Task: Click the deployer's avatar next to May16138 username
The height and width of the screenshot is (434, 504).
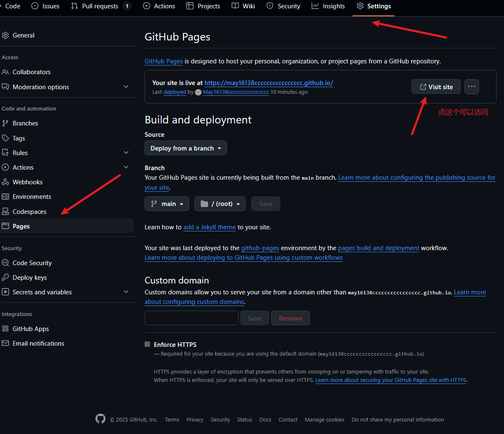Action: click(x=198, y=92)
